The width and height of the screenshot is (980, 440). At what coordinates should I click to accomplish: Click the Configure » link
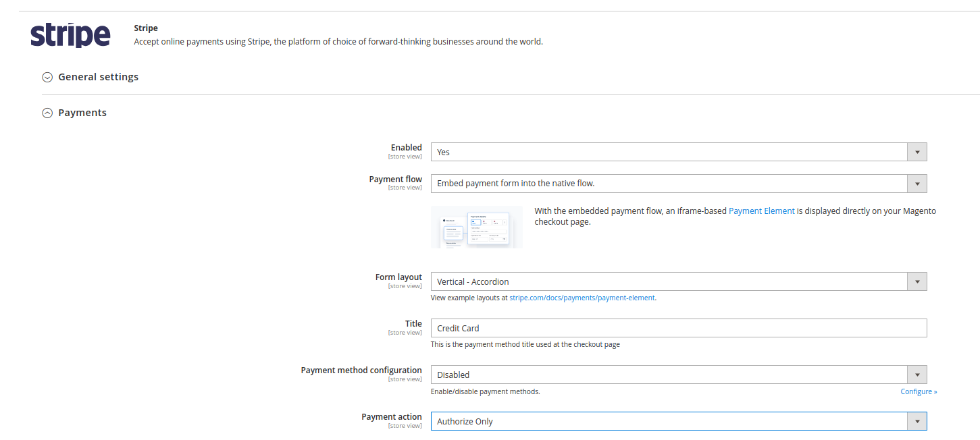[919, 391]
